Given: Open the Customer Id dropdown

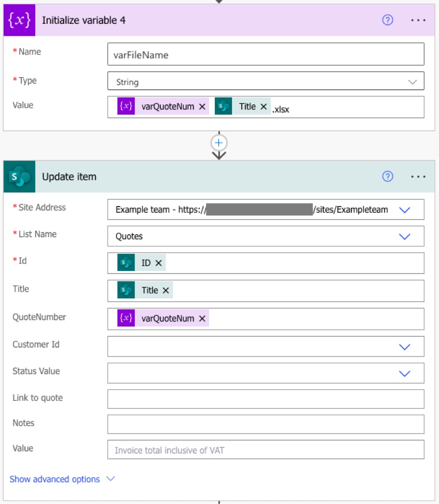Looking at the screenshot, I should (x=404, y=347).
